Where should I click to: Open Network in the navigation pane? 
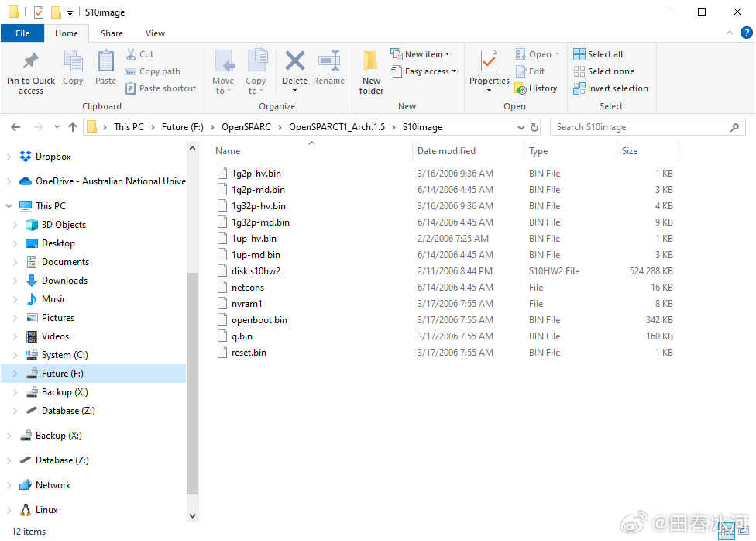53,485
